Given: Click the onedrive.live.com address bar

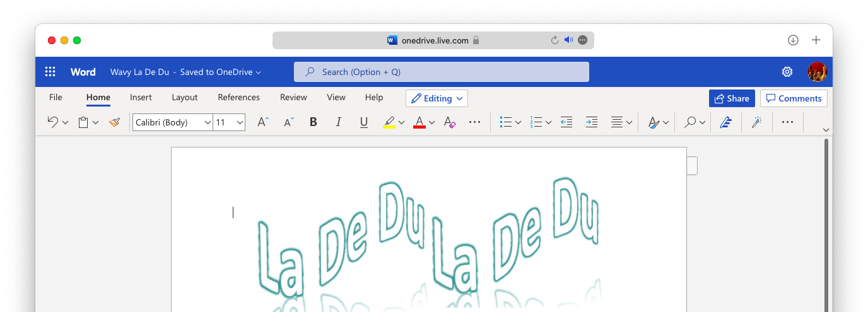Looking at the screenshot, I should pos(433,40).
